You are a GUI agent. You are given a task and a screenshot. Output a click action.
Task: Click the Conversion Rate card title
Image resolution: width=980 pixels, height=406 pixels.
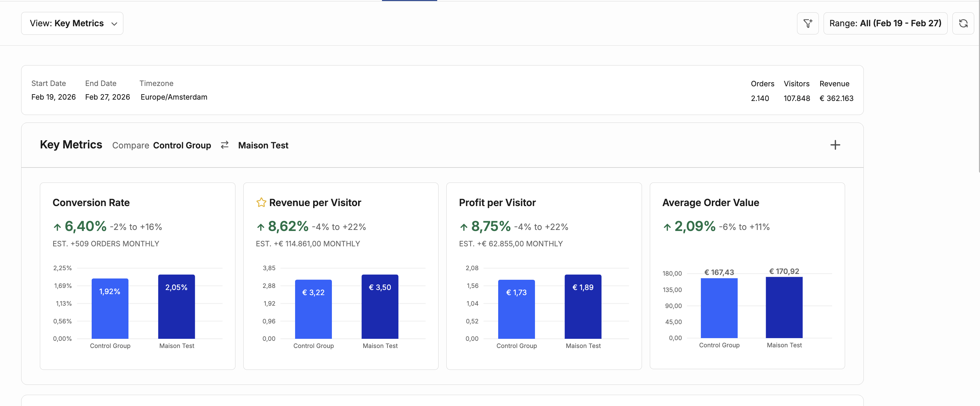coord(91,202)
